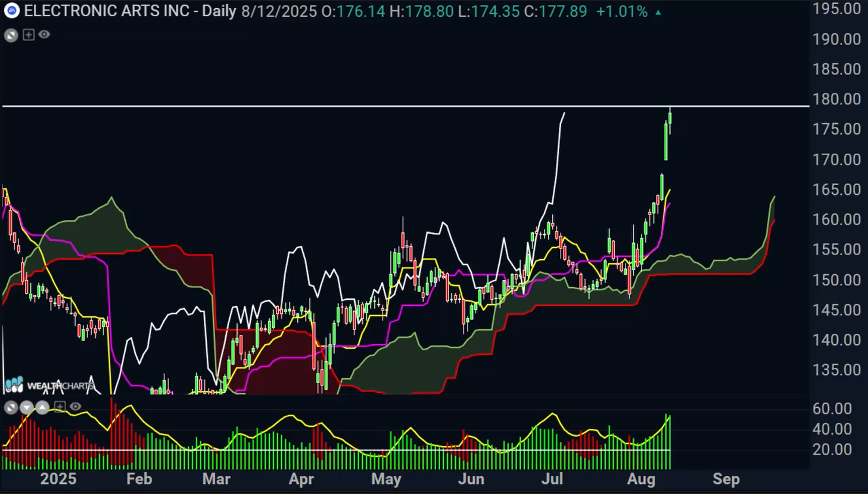
Task: Click the Mar time axis label
Action: 216,479
